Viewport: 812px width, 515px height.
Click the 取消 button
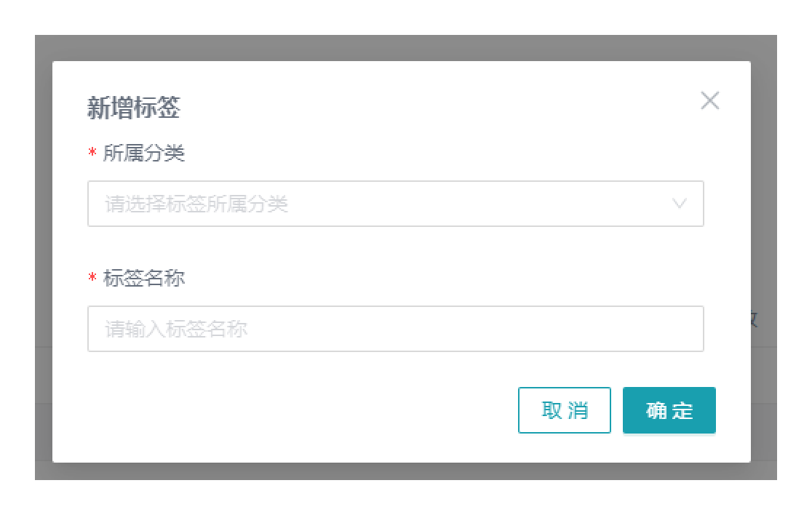coord(564,410)
